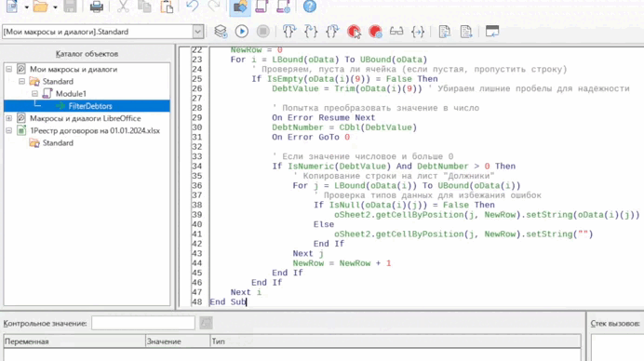
Task: Click the Open folder icon
Action: (x=40, y=7)
